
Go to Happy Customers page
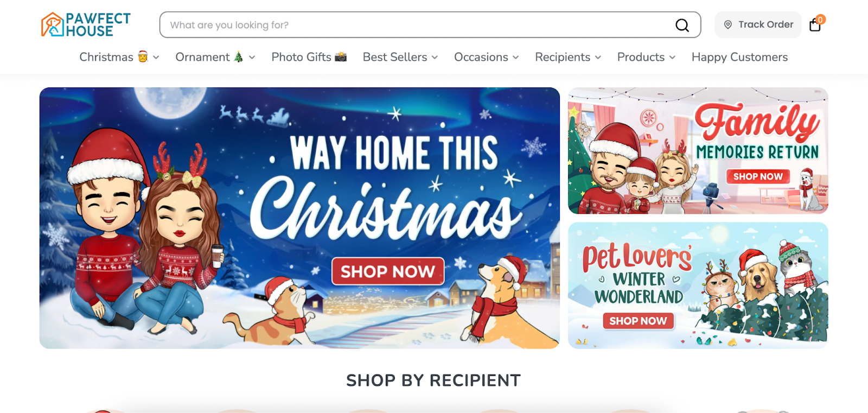click(x=739, y=57)
